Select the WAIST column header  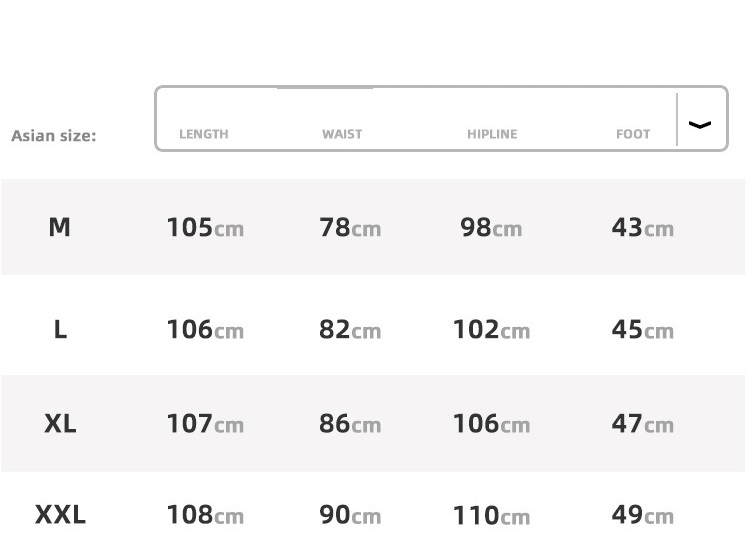[x=342, y=134]
